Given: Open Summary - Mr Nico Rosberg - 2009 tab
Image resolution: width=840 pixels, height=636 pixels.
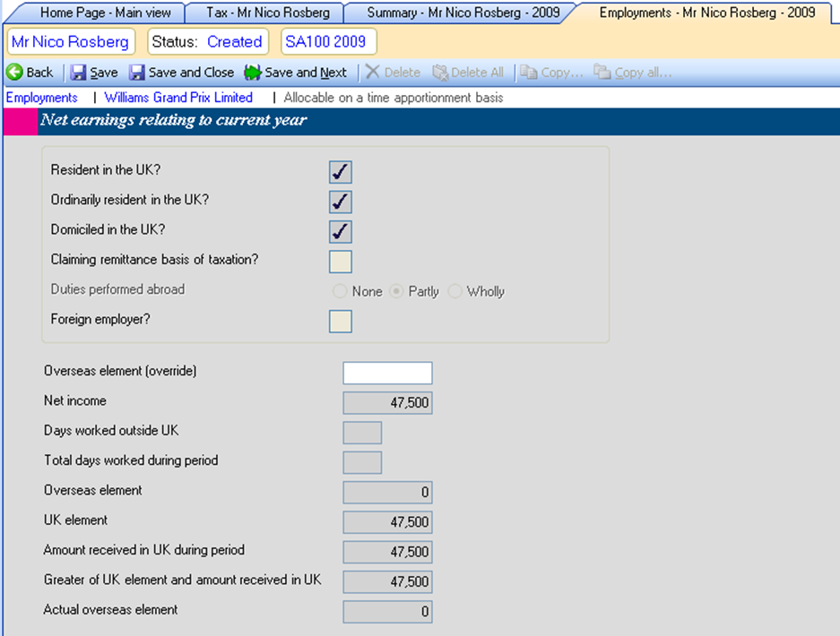Looking at the screenshot, I should point(463,13).
